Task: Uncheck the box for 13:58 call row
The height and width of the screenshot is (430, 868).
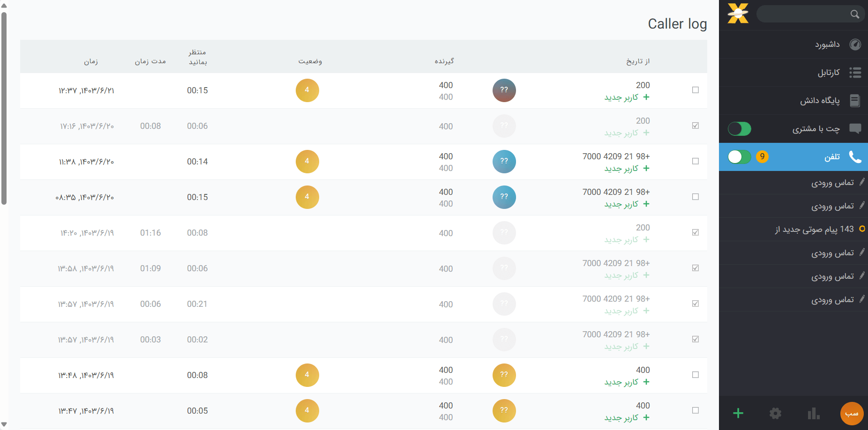Action: [696, 268]
